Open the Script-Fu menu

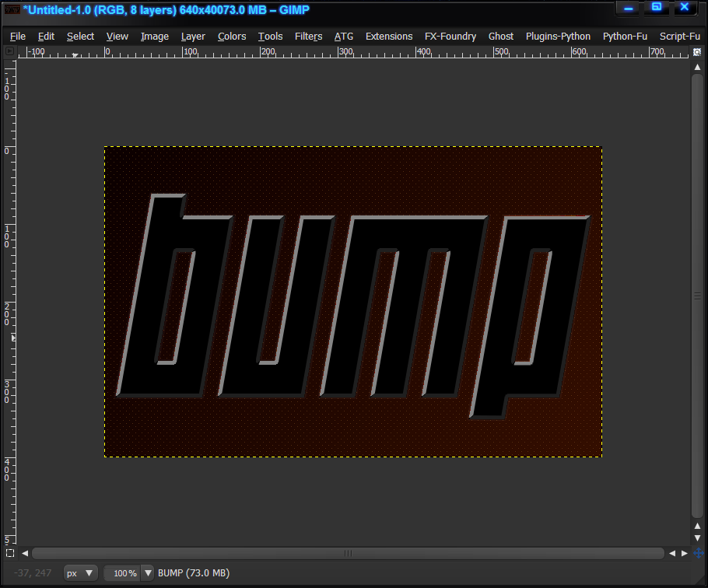click(679, 36)
